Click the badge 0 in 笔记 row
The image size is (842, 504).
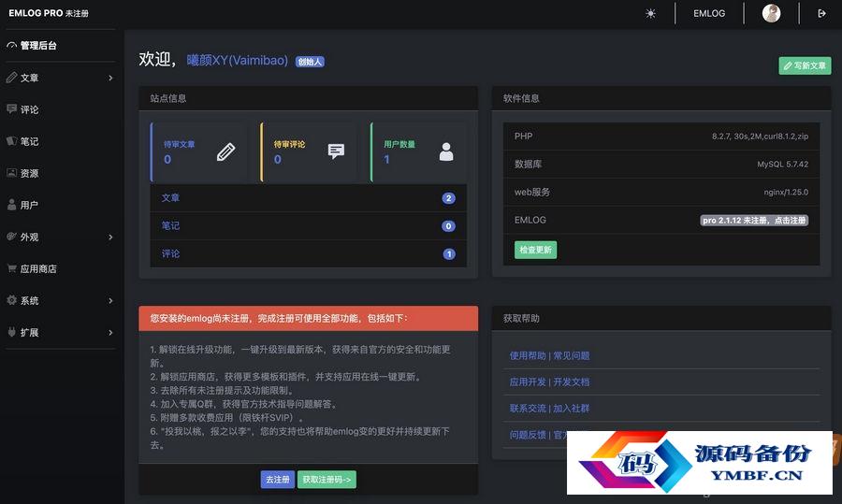pos(448,226)
